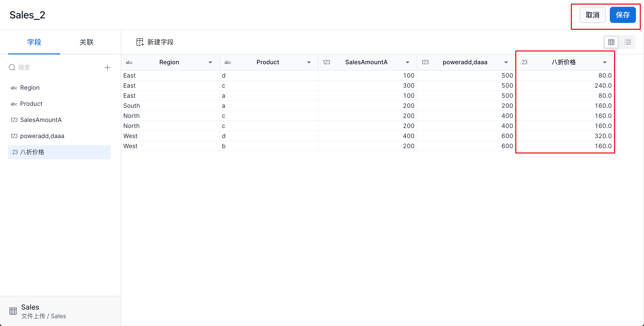Click the 取消 button

(x=592, y=15)
